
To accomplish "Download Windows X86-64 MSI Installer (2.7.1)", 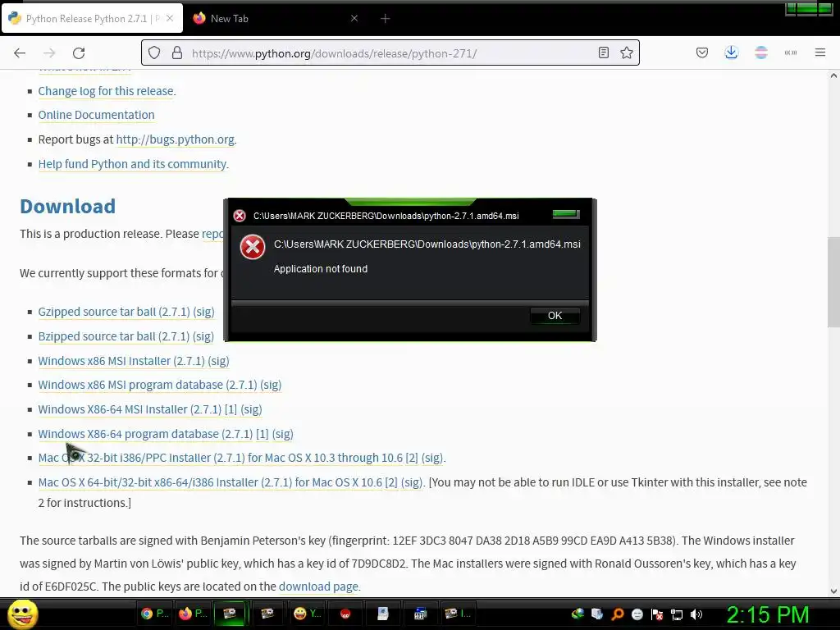I will tap(130, 410).
